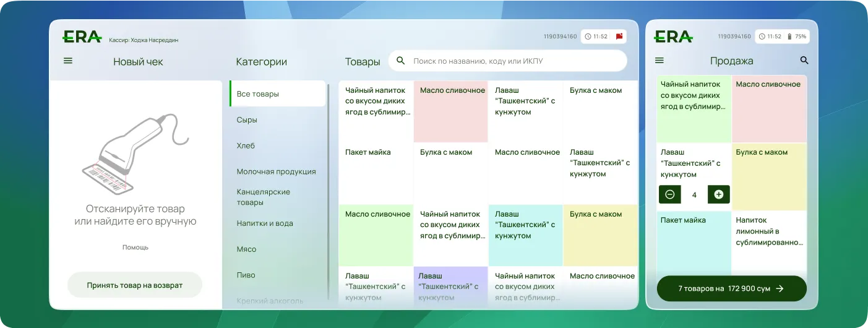Decrease Лаваш quantity with minus button

tap(670, 194)
